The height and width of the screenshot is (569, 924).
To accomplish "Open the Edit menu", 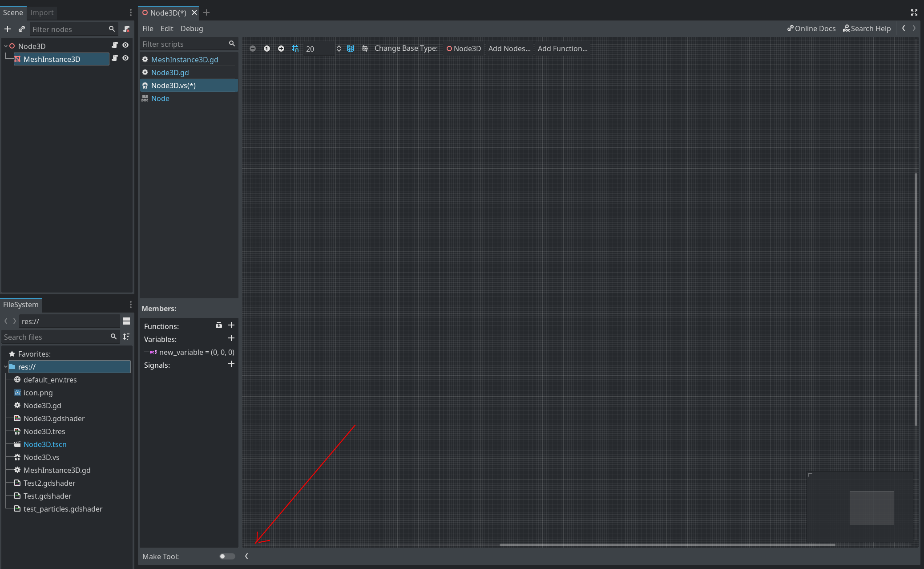I will pyautogui.click(x=167, y=28).
